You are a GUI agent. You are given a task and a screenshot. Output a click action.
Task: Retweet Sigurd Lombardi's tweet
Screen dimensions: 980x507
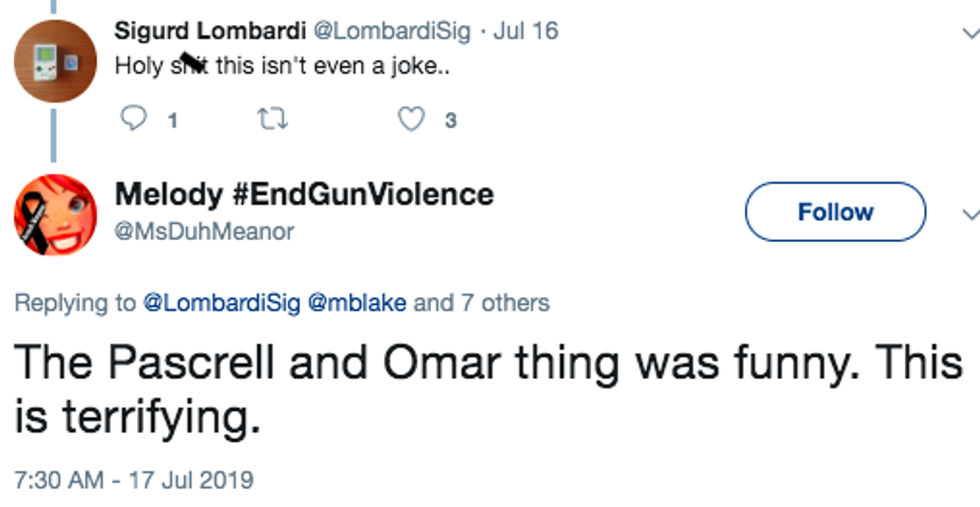tap(272, 120)
